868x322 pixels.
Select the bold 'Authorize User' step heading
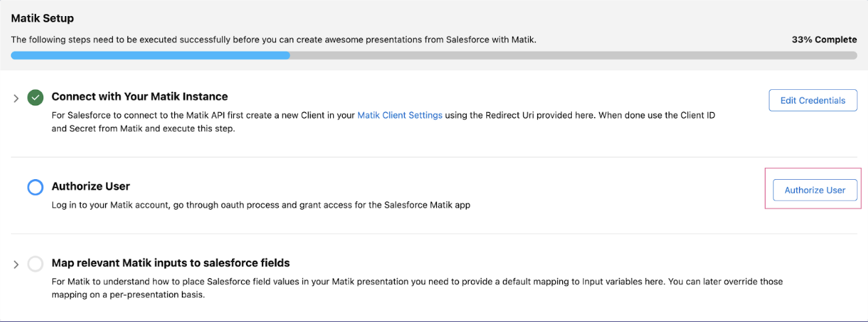click(91, 186)
